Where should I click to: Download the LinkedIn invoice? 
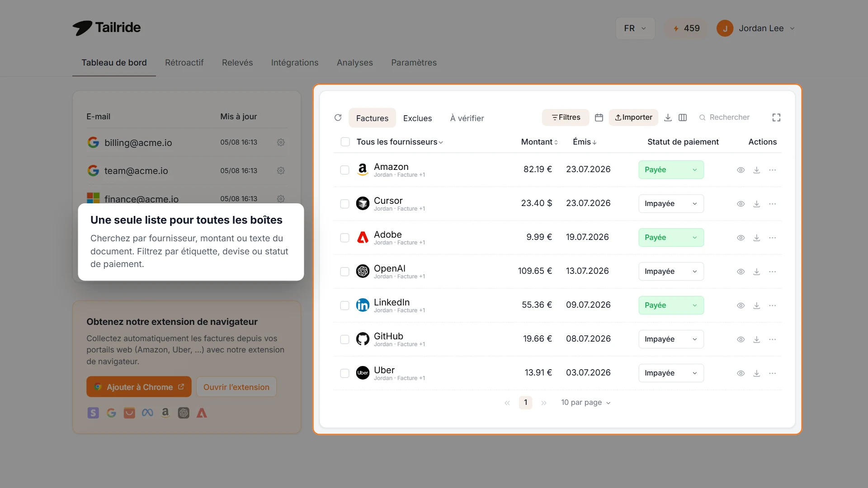click(x=756, y=305)
